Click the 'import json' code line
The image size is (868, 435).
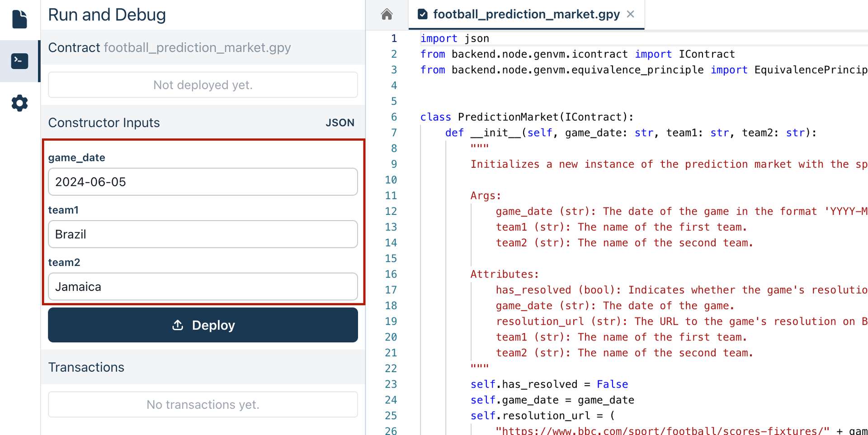[454, 38]
